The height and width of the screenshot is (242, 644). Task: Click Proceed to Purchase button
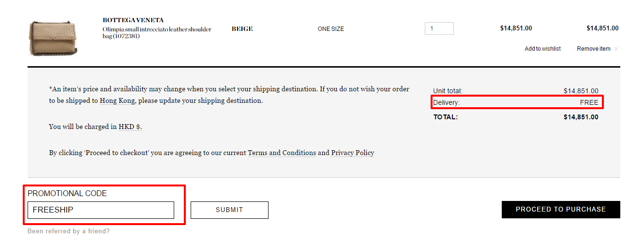point(561,210)
